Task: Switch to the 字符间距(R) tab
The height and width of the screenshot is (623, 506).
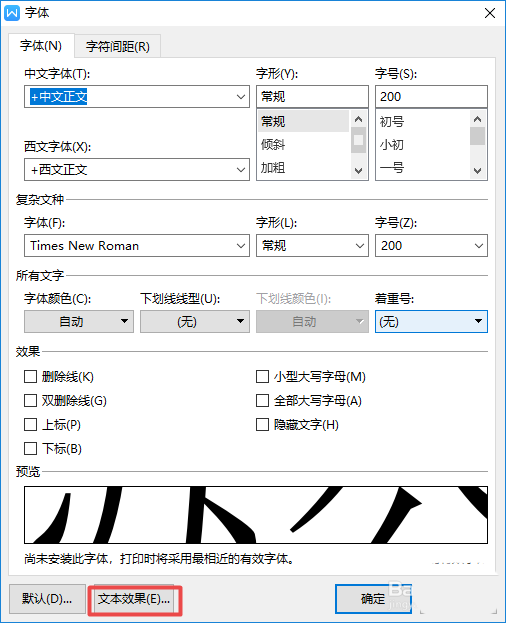Action: point(118,46)
